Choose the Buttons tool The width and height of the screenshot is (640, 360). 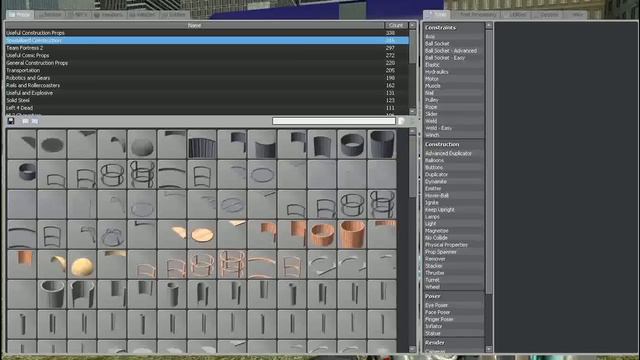(453, 167)
